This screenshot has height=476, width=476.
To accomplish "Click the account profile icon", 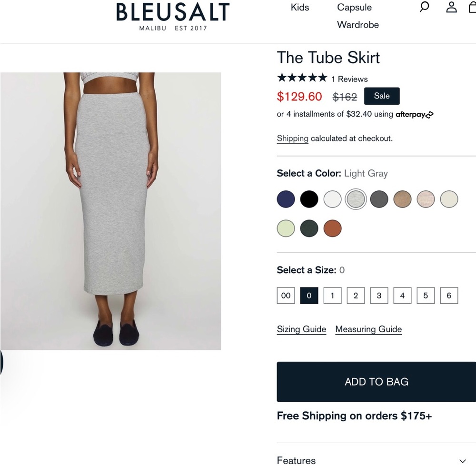I will pos(451,7).
